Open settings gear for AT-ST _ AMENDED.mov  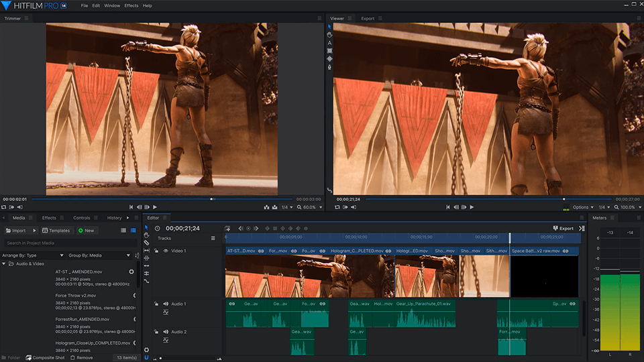131,271
